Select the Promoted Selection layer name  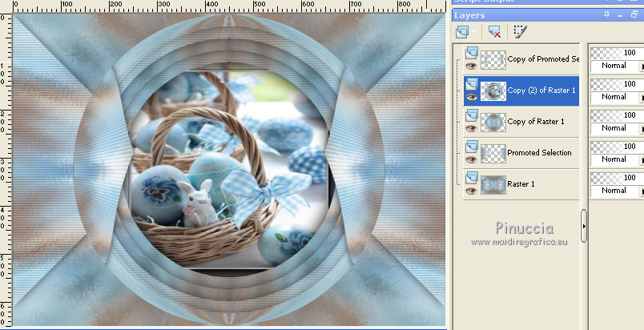pos(539,153)
